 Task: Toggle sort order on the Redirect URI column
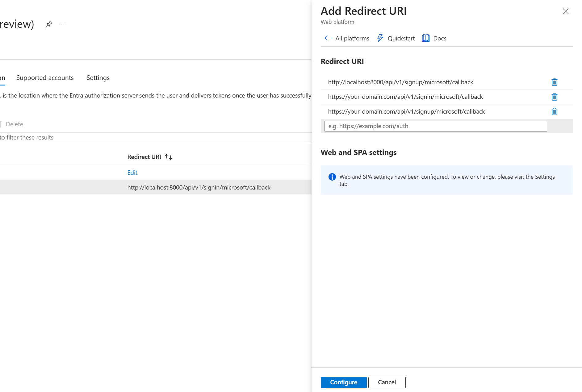coord(168,157)
